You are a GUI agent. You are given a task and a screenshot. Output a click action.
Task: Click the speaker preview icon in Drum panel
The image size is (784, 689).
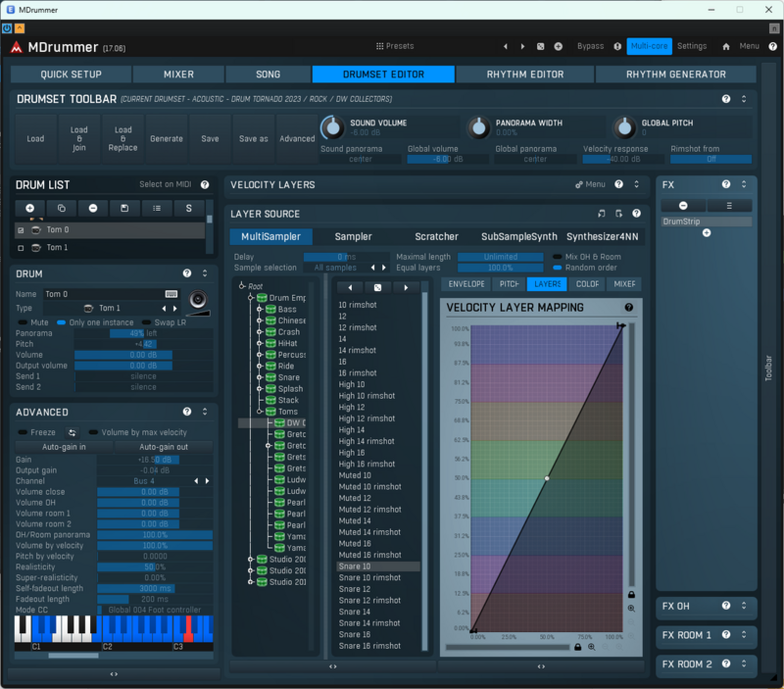coord(198,299)
